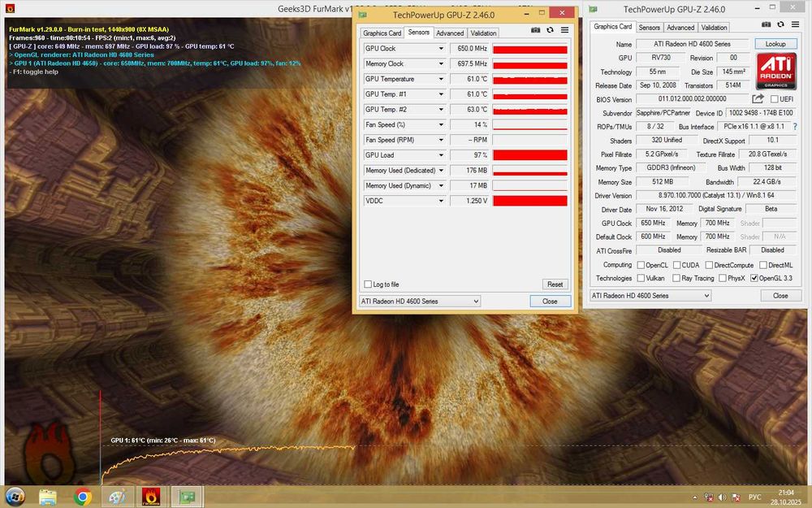Click Bus Interface question mark icon
The width and height of the screenshot is (812, 508).
click(x=795, y=127)
